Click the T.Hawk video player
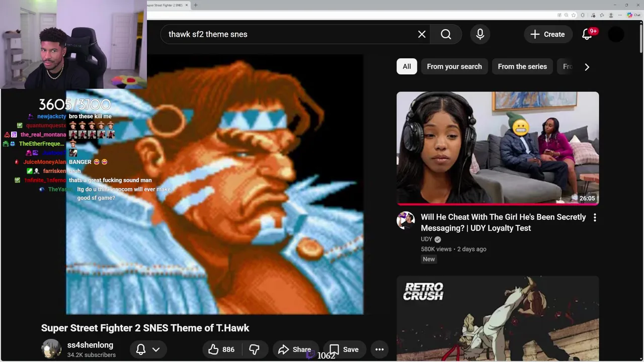This screenshot has height=362, width=644. pyautogui.click(x=215, y=184)
